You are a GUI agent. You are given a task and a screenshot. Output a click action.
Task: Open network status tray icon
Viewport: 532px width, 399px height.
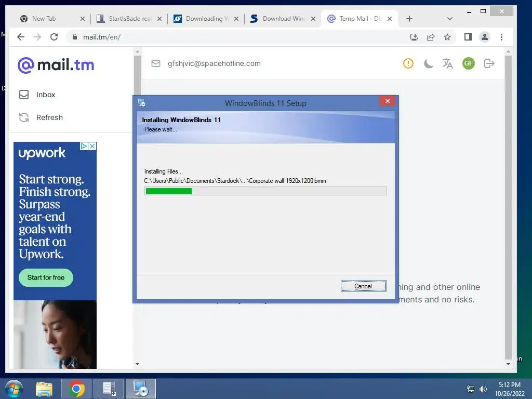click(471, 389)
